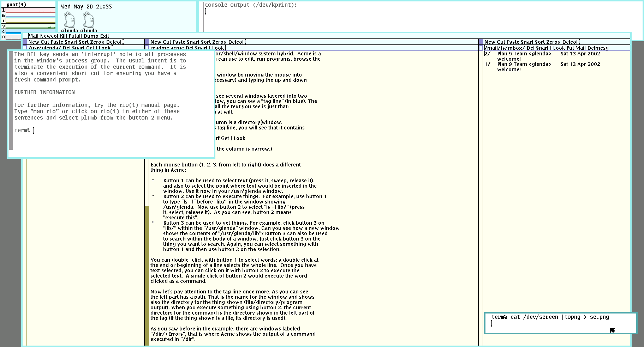The width and height of the screenshot is (644, 347).
Task: Click the line 'thing in Acme:' in readme
Action: pos(168,170)
